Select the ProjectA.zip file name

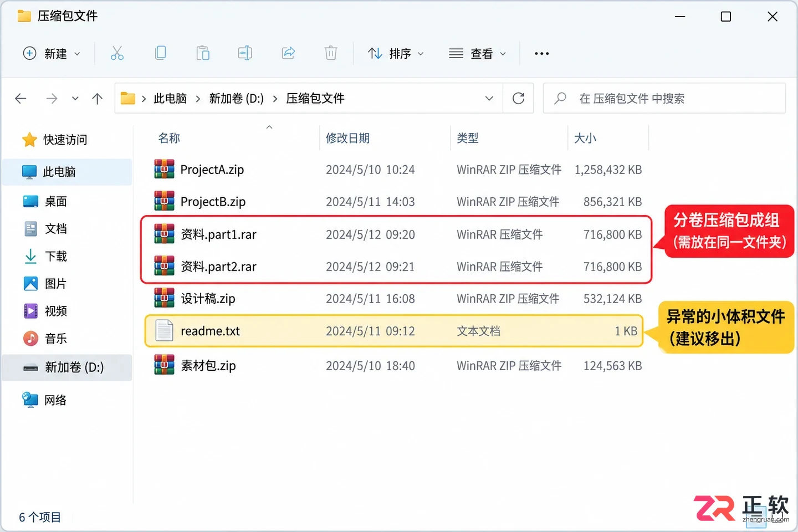[x=212, y=170]
